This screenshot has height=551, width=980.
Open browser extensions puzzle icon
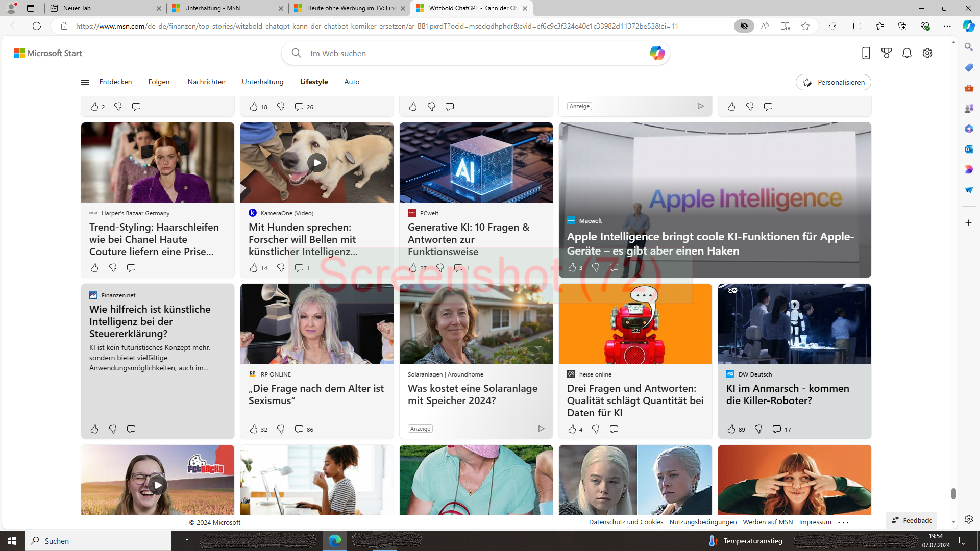tap(832, 26)
